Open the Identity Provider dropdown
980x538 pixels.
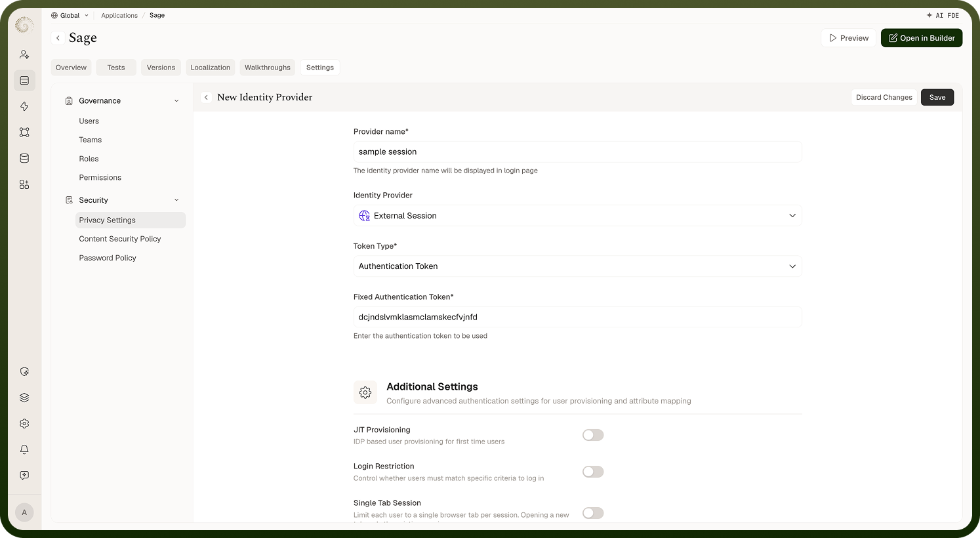click(x=577, y=216)
